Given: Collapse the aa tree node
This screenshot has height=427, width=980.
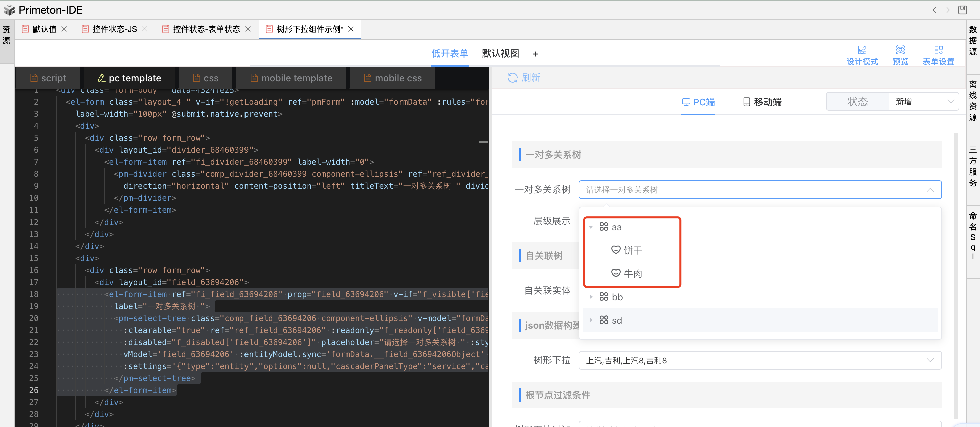Looking at the screenshot, I should coord(590,227).
